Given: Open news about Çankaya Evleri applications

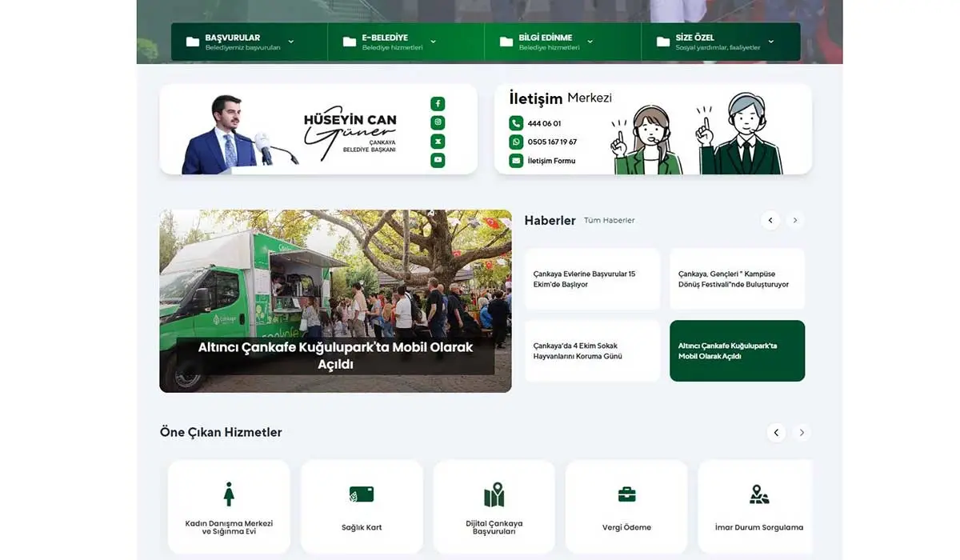Looking at the screenshot, I should pos(592,279).
